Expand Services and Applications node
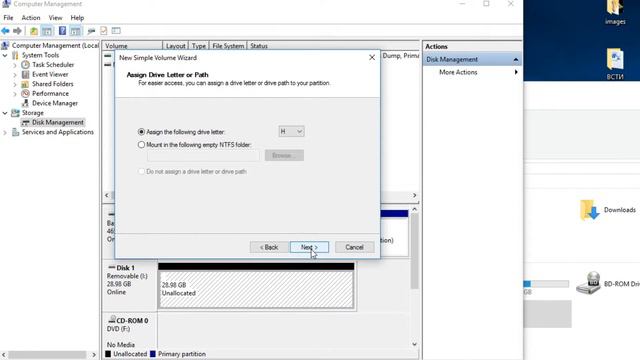Image resolution: width=640 pixels, height=360 pixels. click(5, 132)
